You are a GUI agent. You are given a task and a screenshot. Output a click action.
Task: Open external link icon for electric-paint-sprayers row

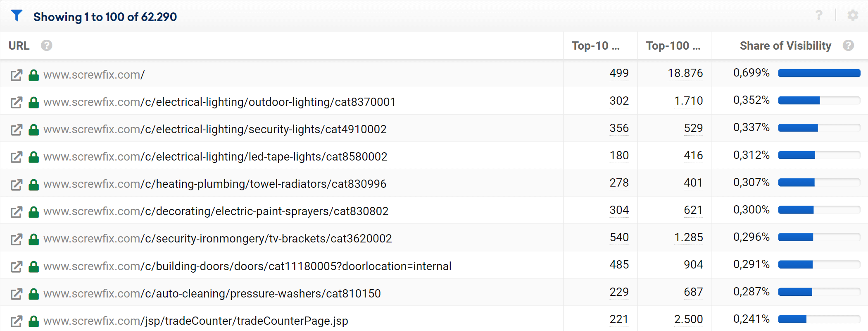coord(17,211)
